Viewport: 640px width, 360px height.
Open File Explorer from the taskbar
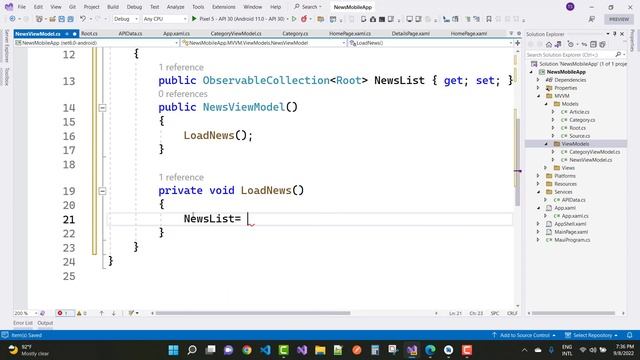[320, 350]
